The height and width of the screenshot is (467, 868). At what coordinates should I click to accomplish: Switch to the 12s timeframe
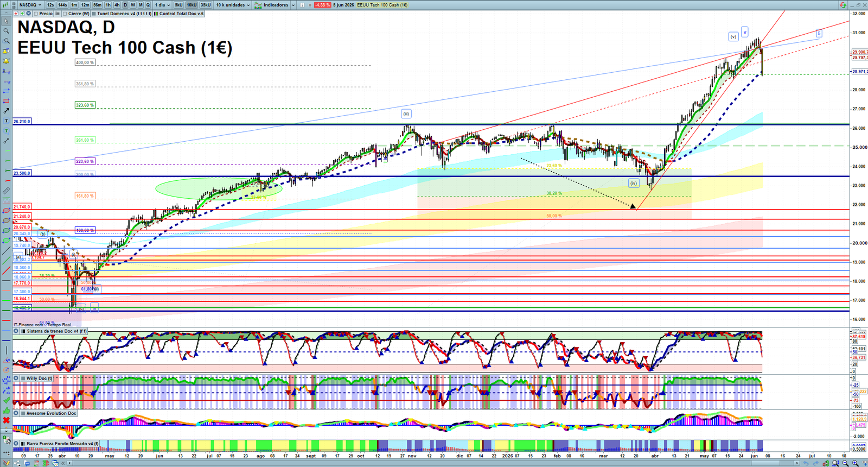[x=50, y=5]
